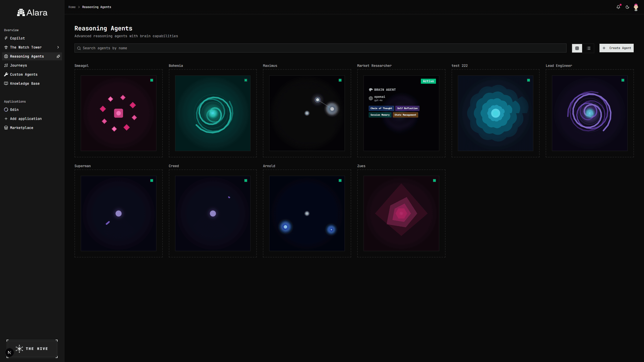Screen dimensions: 644x362
Task: Open the user avatar menu
Action: [x=636, y=7]
